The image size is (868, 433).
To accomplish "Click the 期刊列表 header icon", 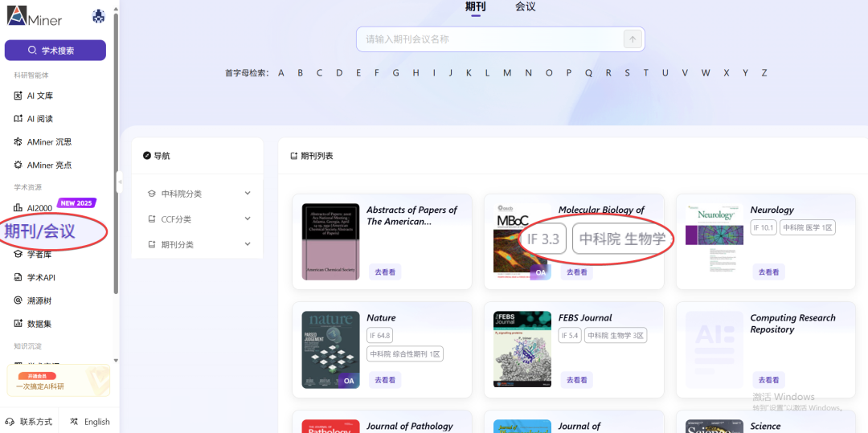I will point(294,156).
